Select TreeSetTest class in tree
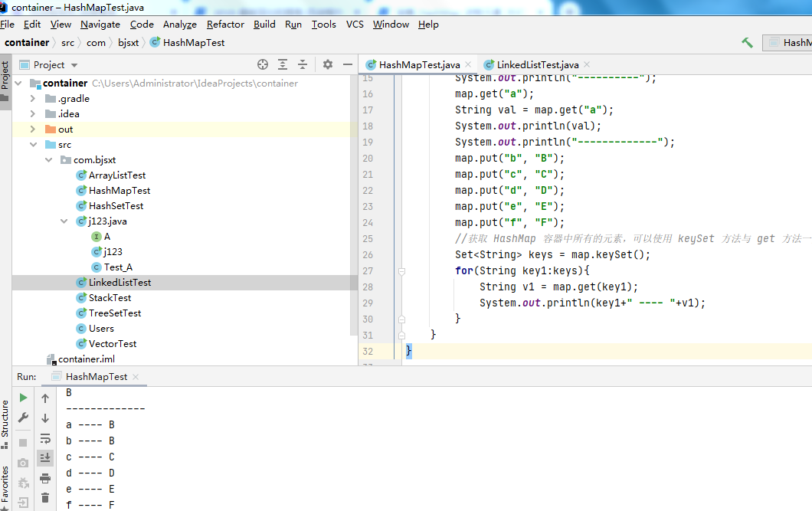This screenshot has width=812, height=511. click(x=114, y=313)
